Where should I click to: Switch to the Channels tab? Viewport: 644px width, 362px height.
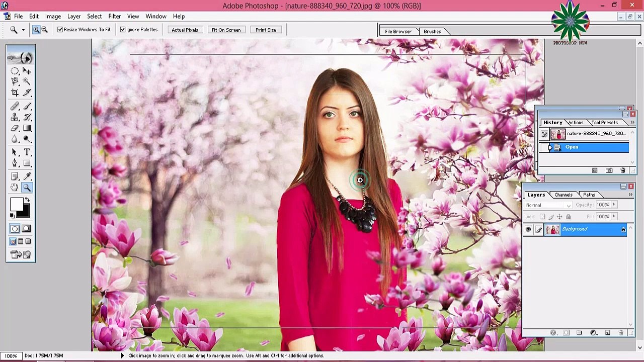tap(563, 195)
